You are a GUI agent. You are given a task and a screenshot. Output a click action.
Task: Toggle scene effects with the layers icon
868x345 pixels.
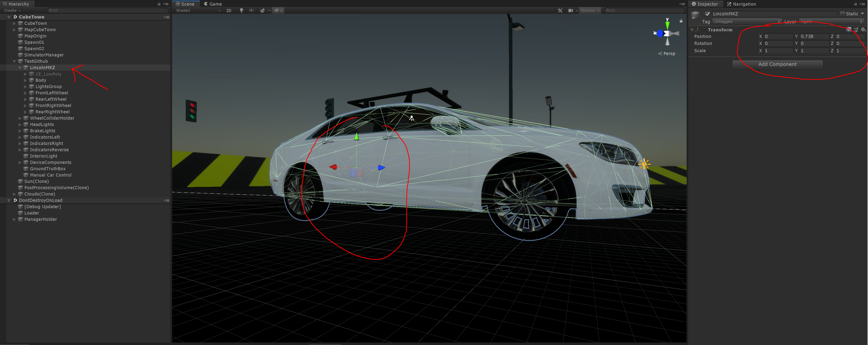coord(263,10)
